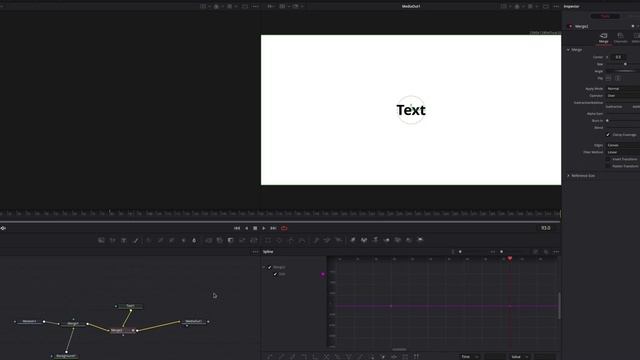Enable the Flatten Transform checkbox
This screenshot has height=360, width=640.
(608, 166)
